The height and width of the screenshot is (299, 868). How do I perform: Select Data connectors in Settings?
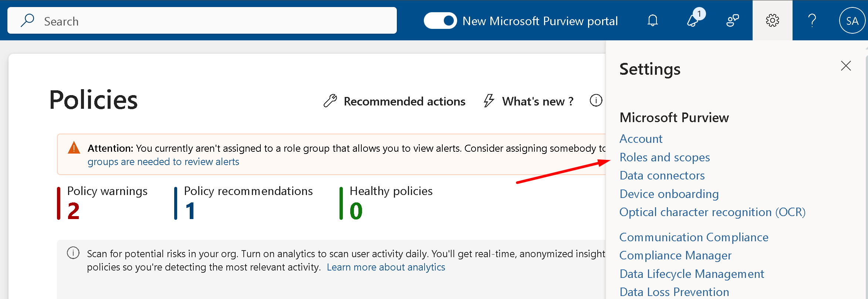point(662,175)
